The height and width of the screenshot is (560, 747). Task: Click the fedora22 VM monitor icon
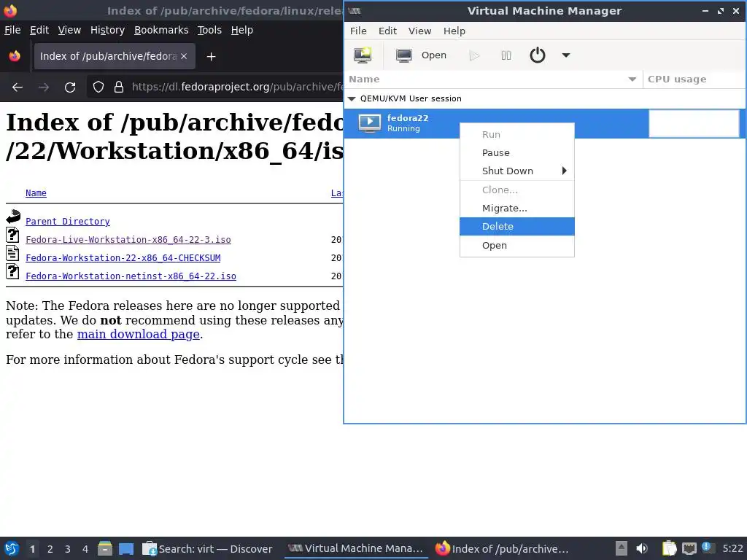(370, 122)
